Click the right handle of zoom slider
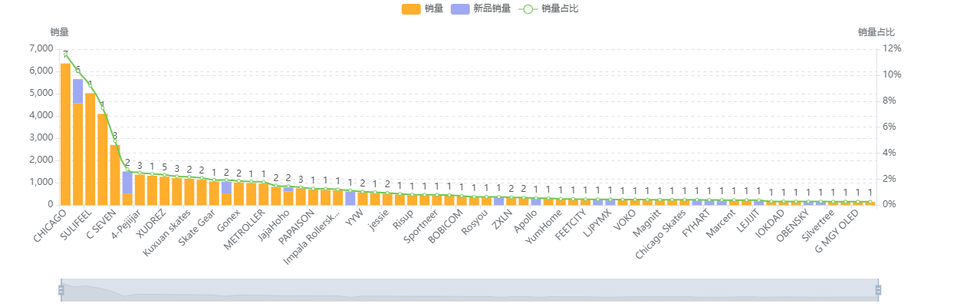980x307 pixels. [878, 289]
